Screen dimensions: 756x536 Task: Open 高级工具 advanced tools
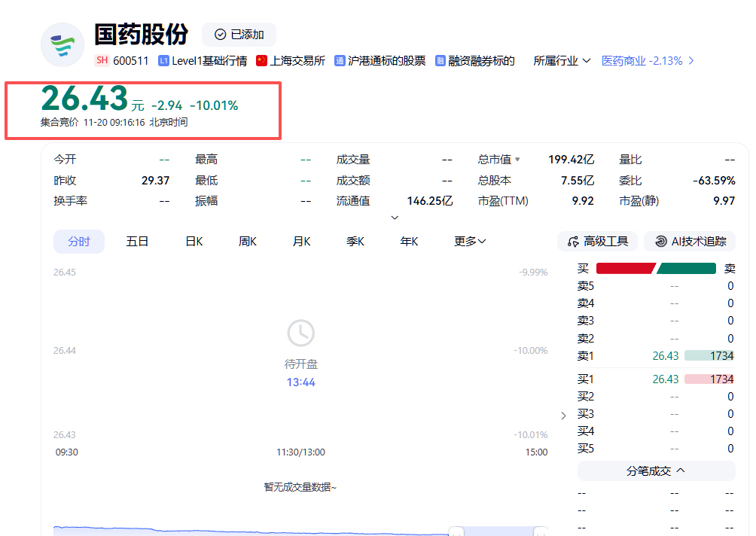(597, 242)
